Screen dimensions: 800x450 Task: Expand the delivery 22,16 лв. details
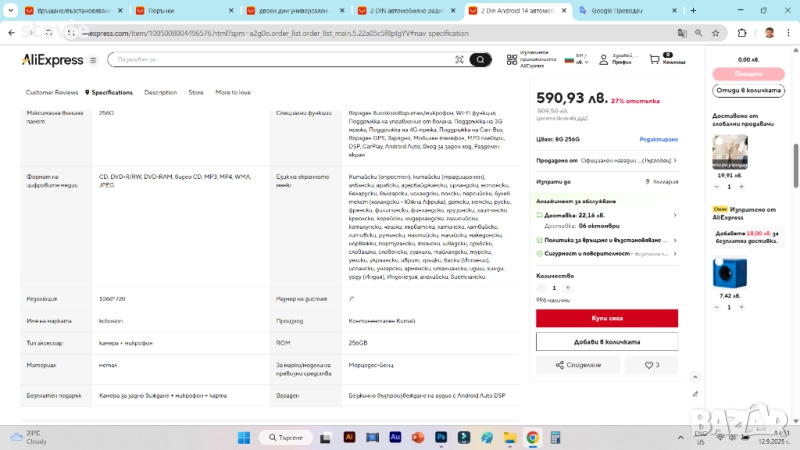(675, 215)
